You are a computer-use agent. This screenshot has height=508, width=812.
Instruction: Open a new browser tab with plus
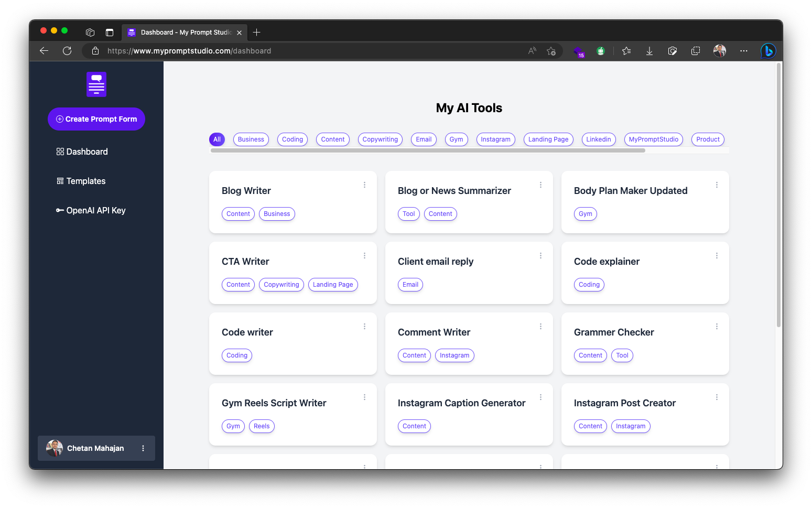[256, 33]
